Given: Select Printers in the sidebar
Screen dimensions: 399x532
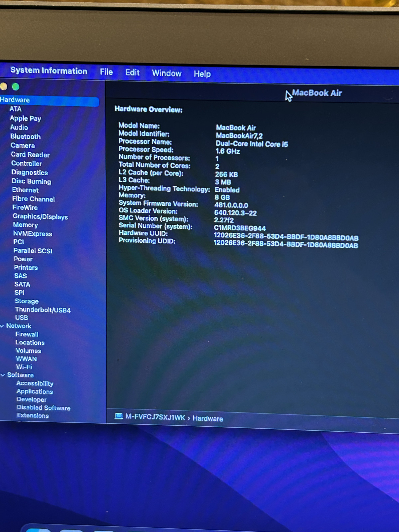Looking at the screenshot, I should [26, 268].
